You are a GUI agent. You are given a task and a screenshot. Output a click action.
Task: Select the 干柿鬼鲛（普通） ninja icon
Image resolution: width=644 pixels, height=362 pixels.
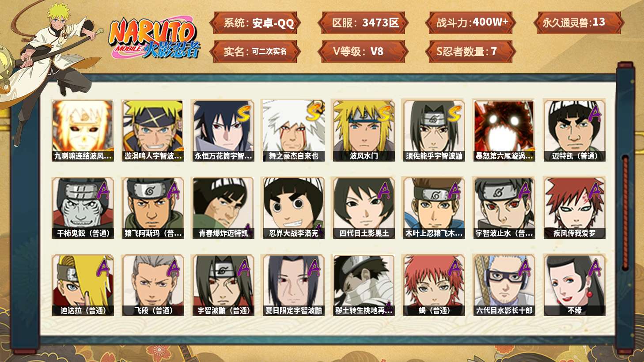point(83,208)
